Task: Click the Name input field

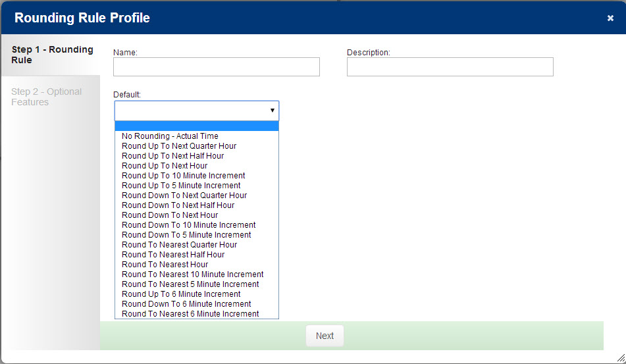Action: 217,66
